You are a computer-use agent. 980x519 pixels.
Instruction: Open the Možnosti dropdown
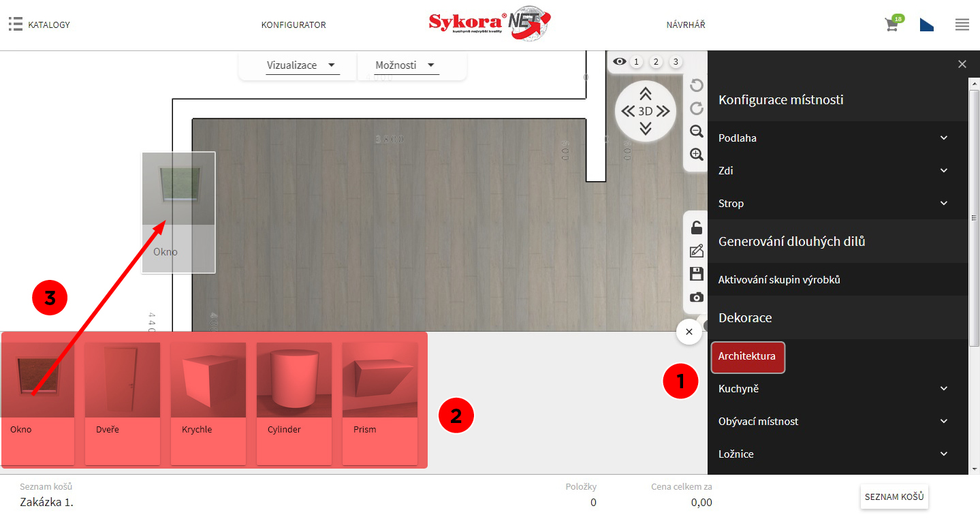click(x=405, y=65)
